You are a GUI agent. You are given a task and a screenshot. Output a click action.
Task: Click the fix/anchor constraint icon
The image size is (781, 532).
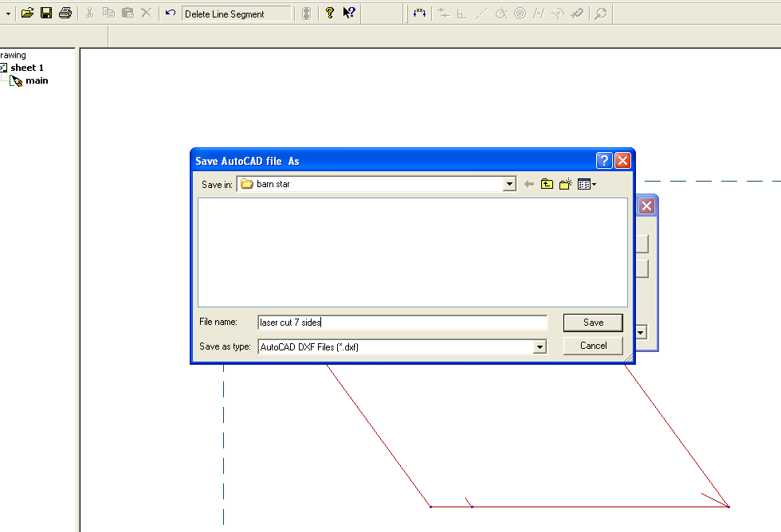(577, 14)
